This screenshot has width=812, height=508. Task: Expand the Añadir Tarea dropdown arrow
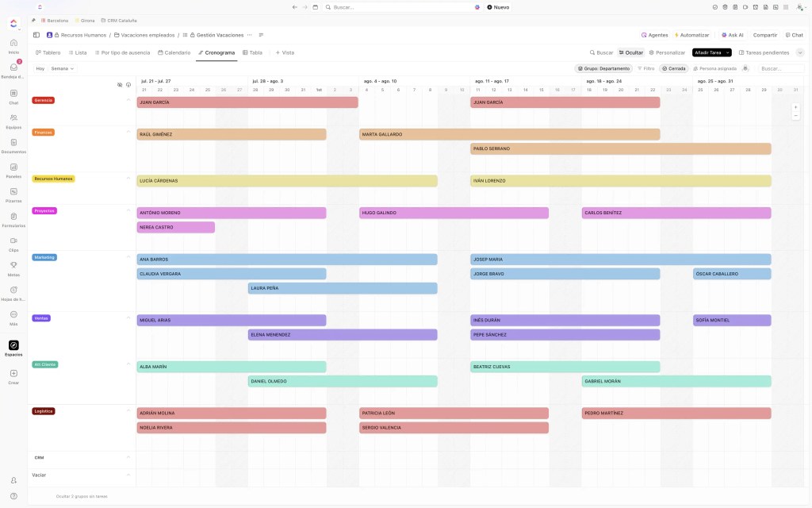coord(728,52)
